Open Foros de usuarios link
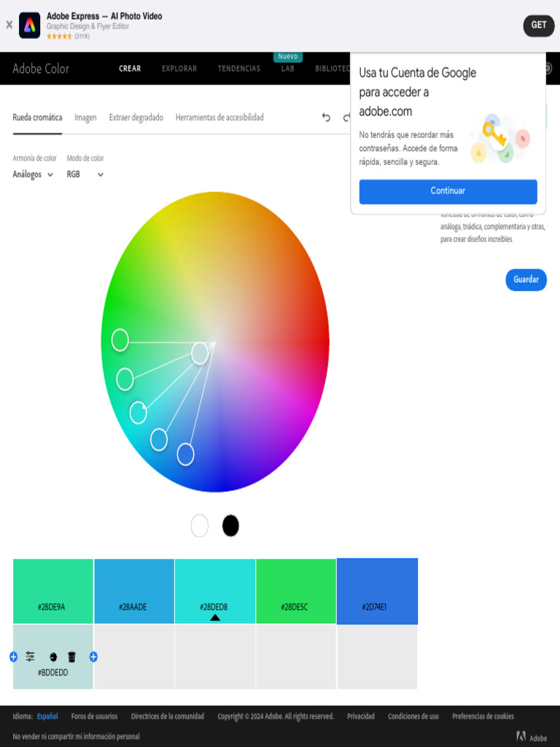The width and height of the screenshot is (560, 747). [x=94, y=716]
